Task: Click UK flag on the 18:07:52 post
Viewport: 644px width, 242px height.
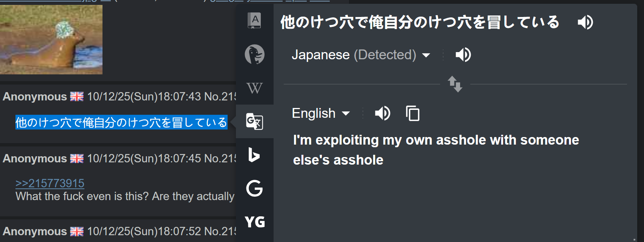Action: coord(77,231)
